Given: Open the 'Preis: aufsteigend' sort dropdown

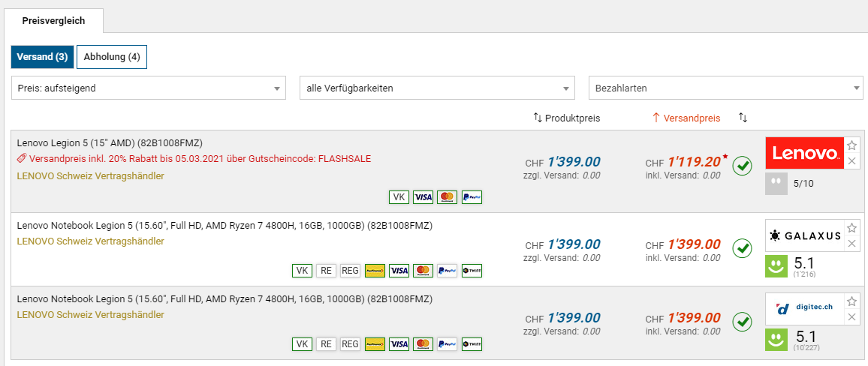Looking at the screenshot, I should click(149, 88).
